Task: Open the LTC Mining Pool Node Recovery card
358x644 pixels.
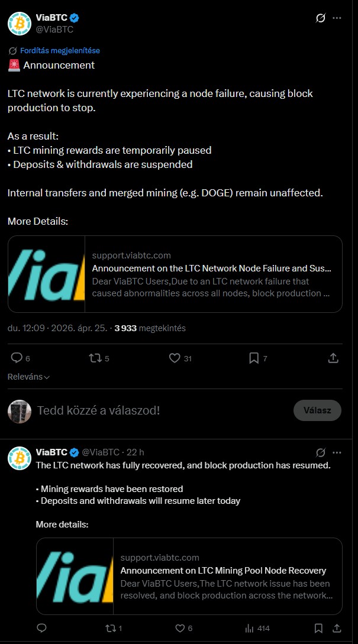Action: (189, 576)
